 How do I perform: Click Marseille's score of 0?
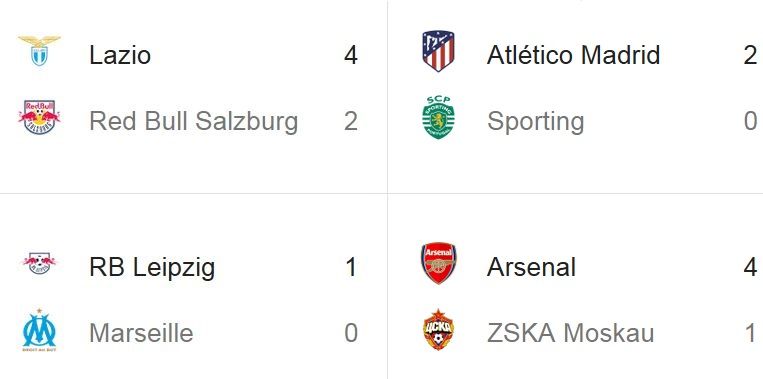[351, 334]
